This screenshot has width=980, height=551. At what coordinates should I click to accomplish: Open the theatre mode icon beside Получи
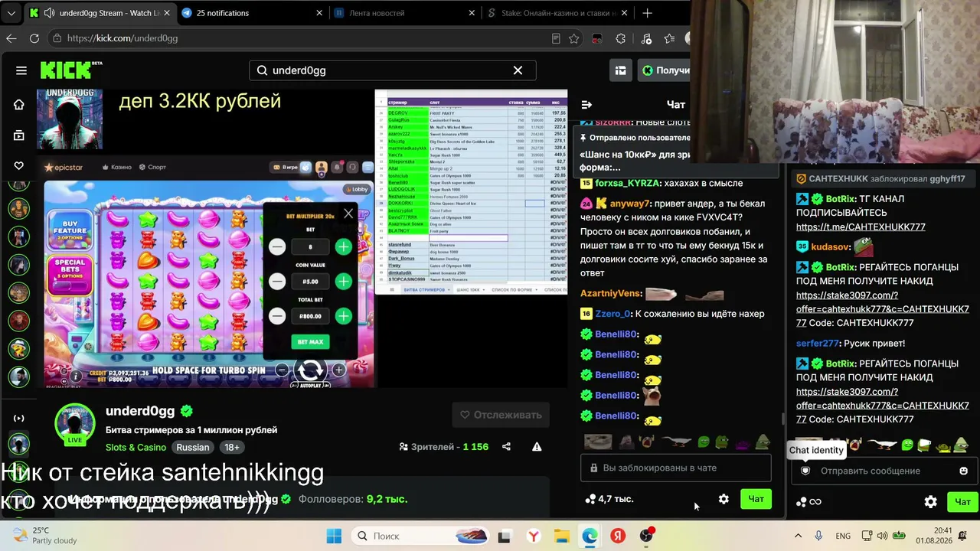(620, 70)
